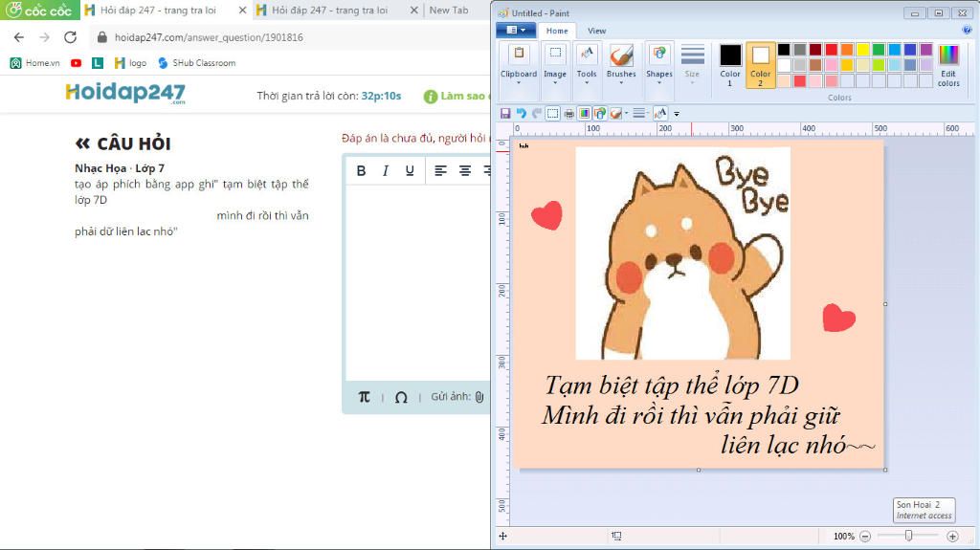Go back in the browser
Screen dimensions: 980x550
[x=19, y=37]
